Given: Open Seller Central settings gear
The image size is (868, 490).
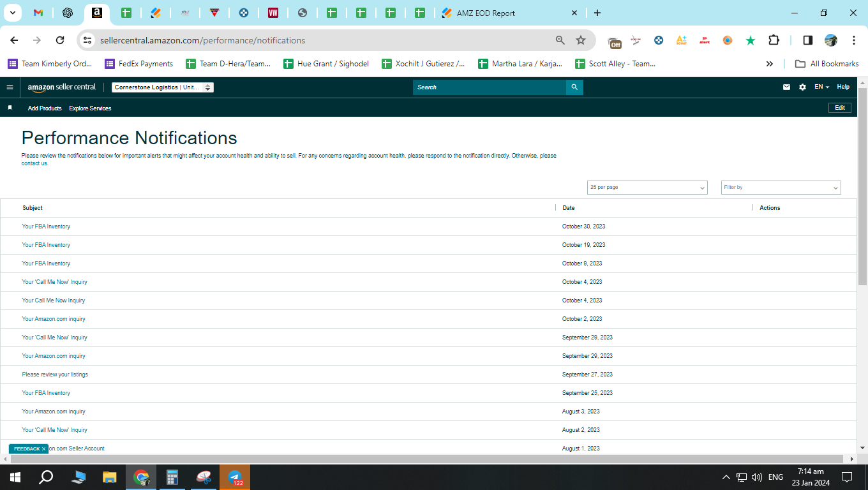Looking at the screenshot, I should point(802,87).
